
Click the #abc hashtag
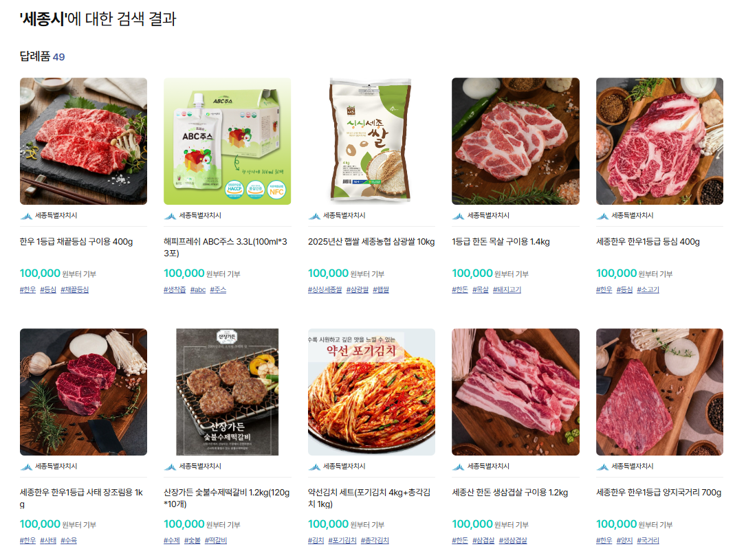click(198, 289)
